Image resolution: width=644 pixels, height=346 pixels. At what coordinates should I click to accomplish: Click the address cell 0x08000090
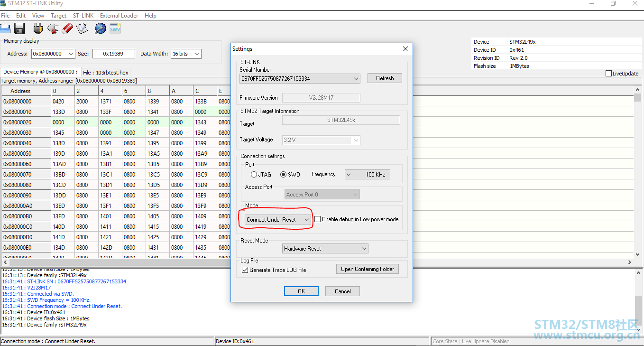pyautogui.click(x=26, y=196)
